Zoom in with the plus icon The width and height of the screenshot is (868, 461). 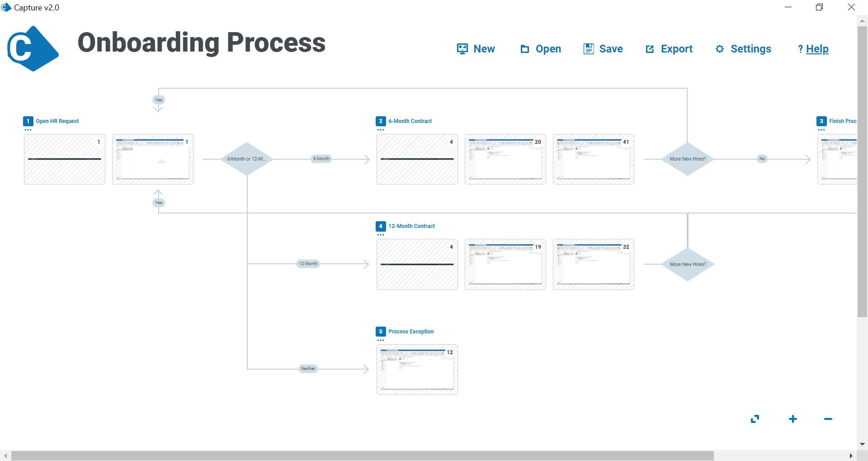pos(793,419)
